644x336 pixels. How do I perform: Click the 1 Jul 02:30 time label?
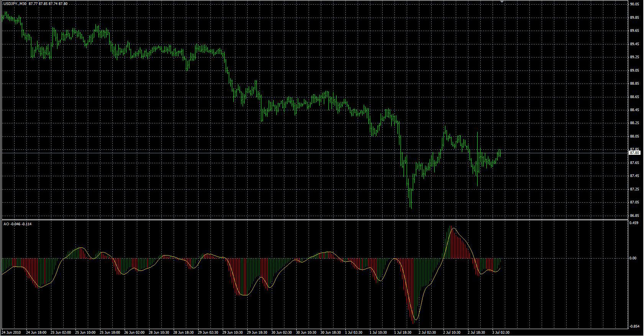pos(354,333)
